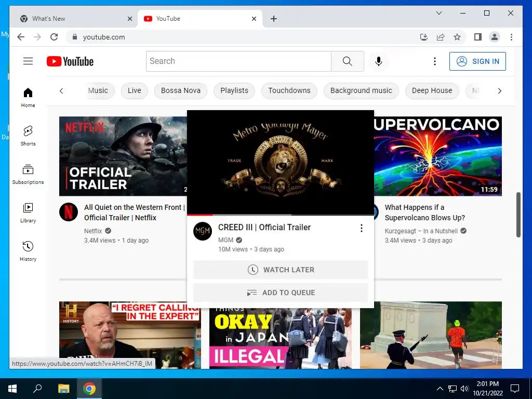Open Supervolcano Blows Up video title

tap(425, 212)
